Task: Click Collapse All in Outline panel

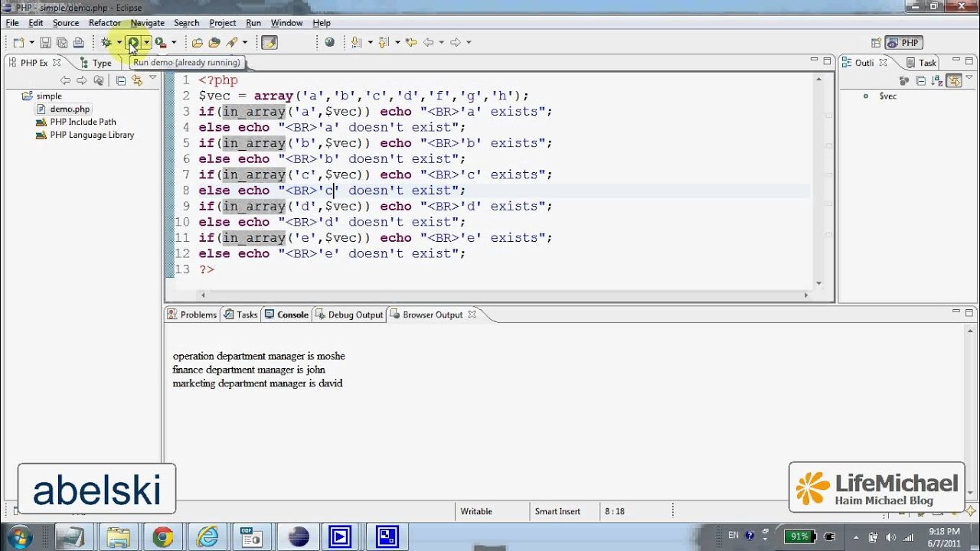Action: [x=920, y=80]
